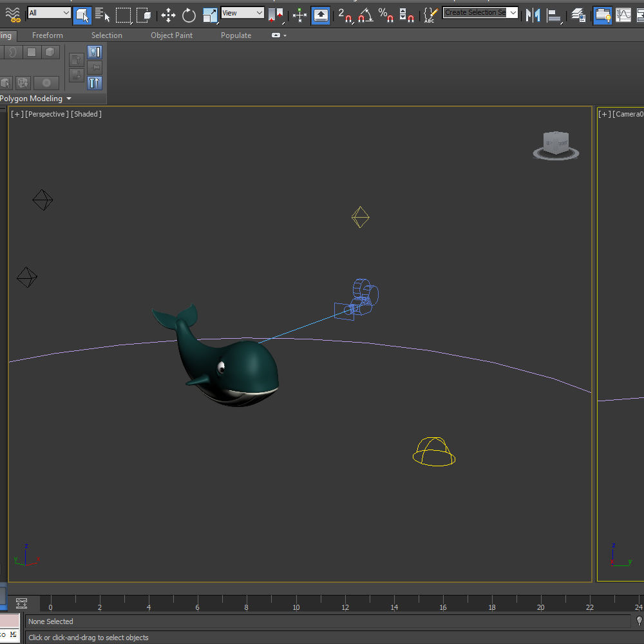Click the pink MAXScript listener swatch

point(10,621)
